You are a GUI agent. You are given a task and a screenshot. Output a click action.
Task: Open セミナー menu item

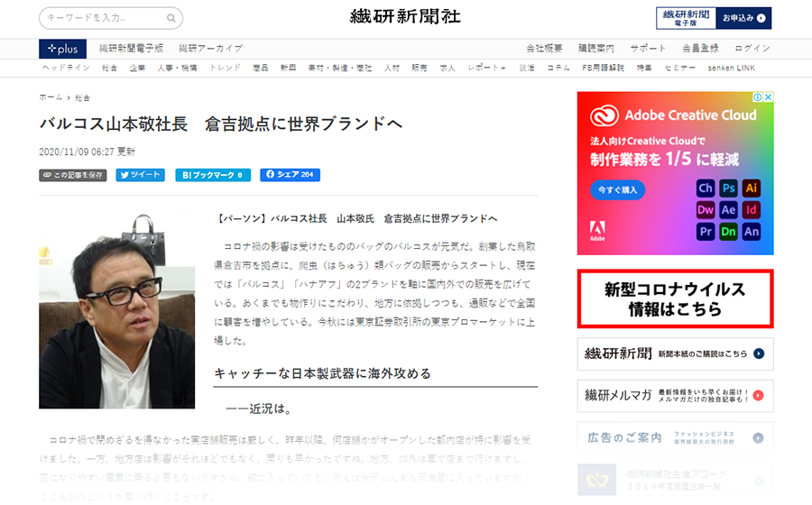coord(680,68)
